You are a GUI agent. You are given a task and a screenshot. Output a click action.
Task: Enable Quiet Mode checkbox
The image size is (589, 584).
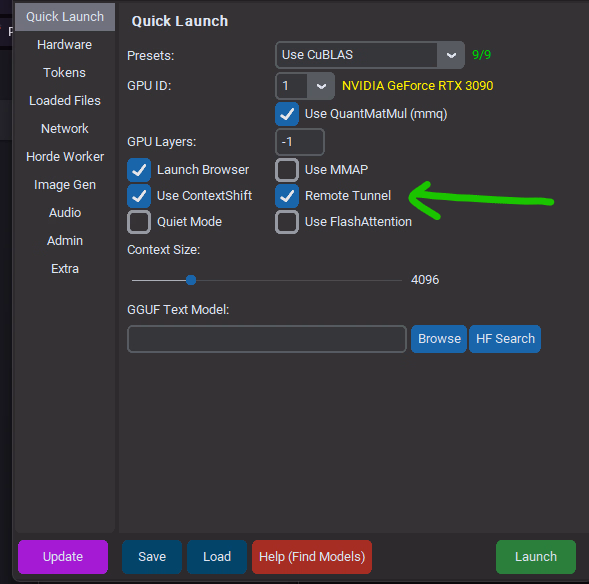point(139,222)
